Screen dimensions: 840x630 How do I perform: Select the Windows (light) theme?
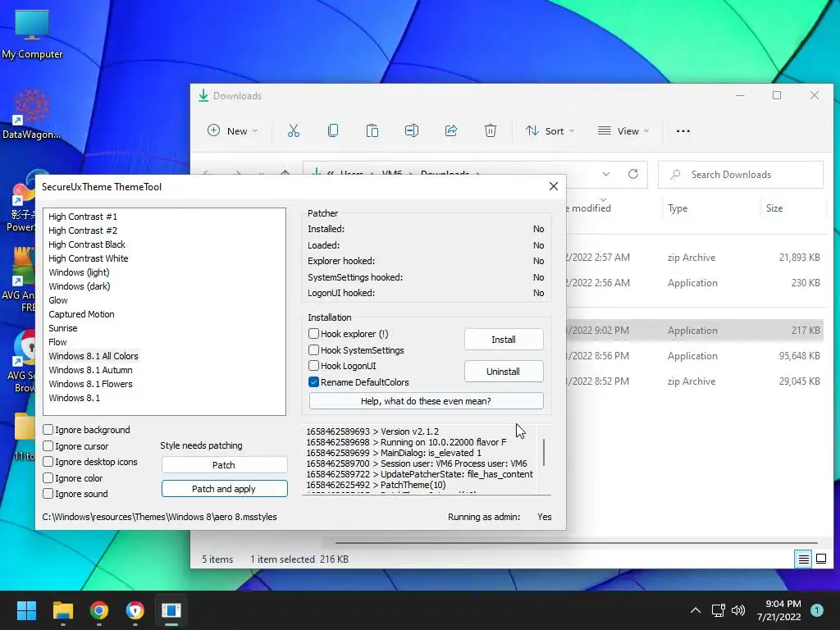click(x=79, y=272)
